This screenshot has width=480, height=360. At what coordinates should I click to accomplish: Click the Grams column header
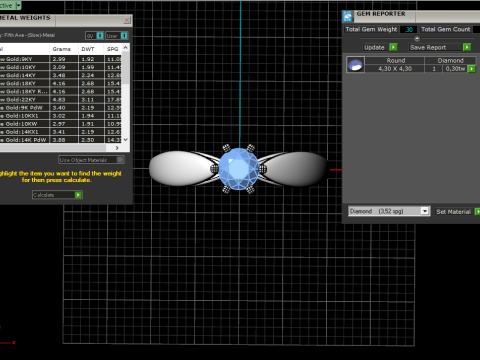[x=62, y=49]
